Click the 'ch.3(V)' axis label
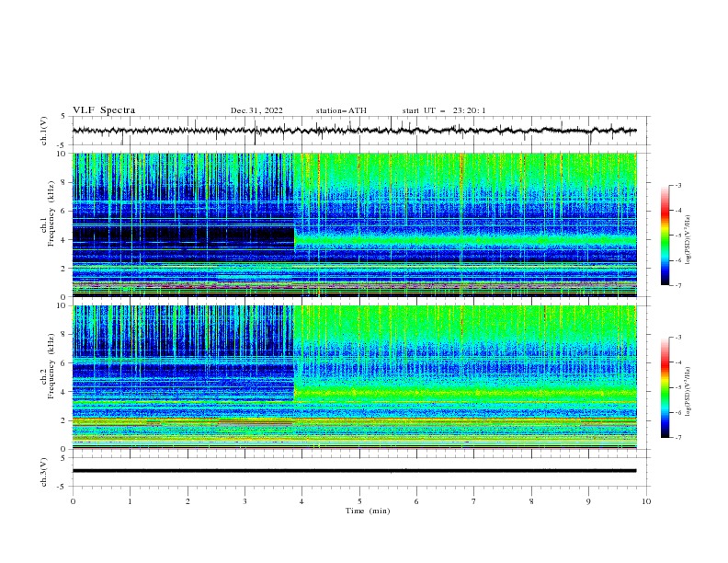The width and height of the screenshot is (728, 563). 44,473
